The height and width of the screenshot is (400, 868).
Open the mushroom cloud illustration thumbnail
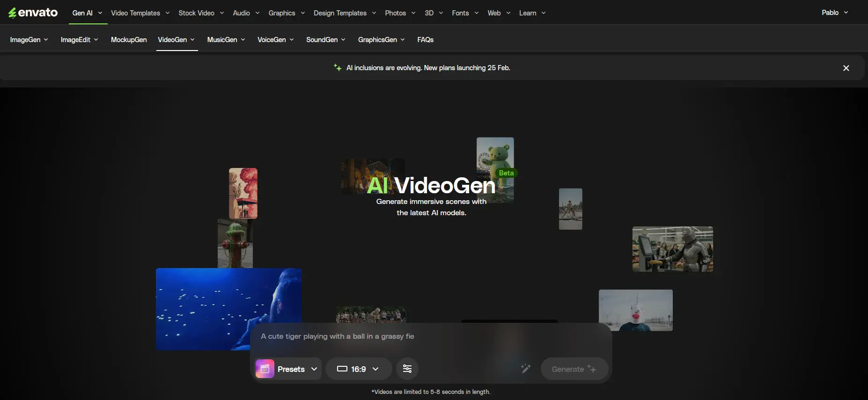pos(243,193)
